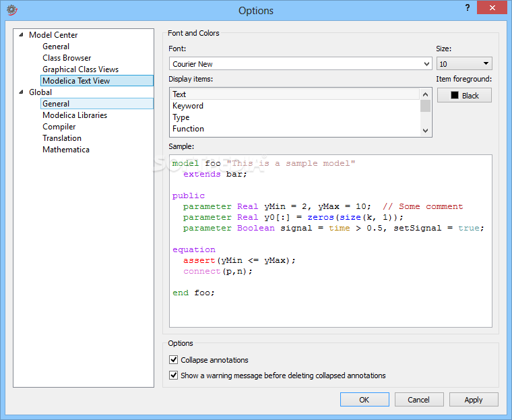Screen dimensions: 512x420
Task: Collapse the Global tree node
Action: coord(22,92)
